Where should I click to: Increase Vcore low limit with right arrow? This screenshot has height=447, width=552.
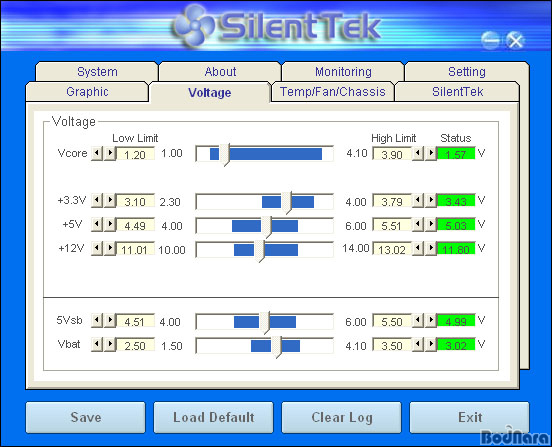[110, 153]
